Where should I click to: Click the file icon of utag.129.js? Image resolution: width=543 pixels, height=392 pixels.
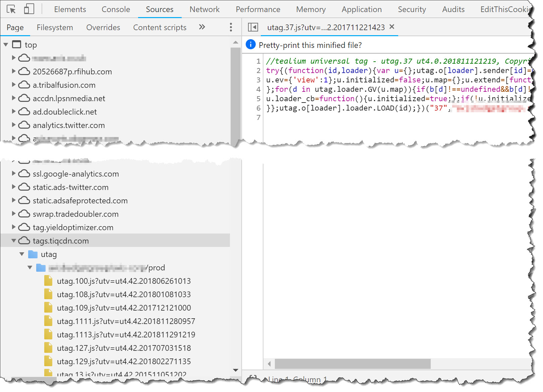(x=48, y=361)
